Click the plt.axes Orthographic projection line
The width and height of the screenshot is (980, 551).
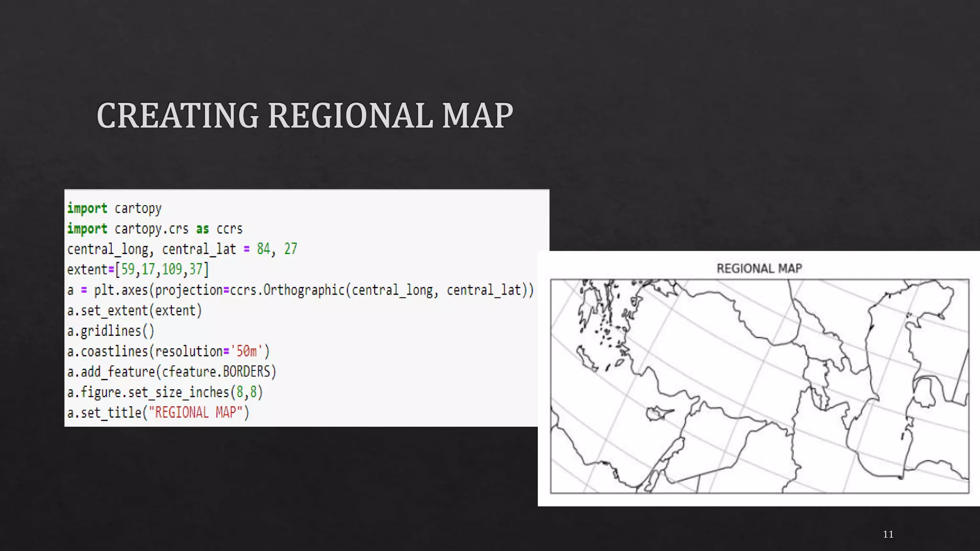click(x=300, y=290)
